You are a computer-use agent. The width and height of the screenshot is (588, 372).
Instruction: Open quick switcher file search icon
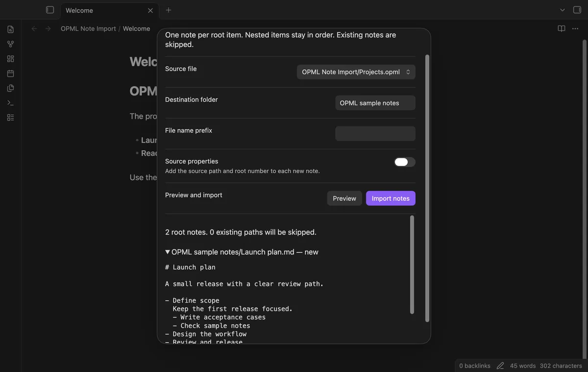pos(10,29)
